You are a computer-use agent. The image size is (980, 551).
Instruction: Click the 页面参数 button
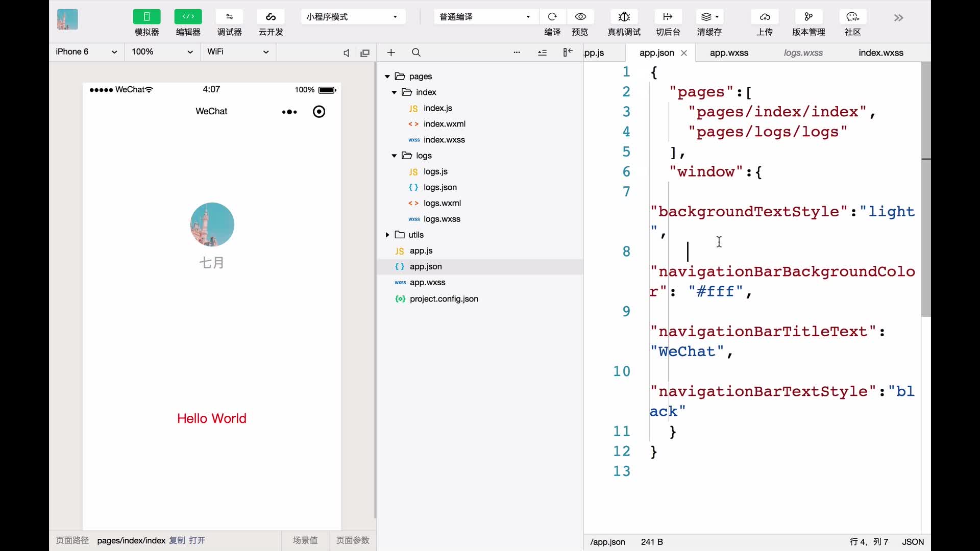pyautogui.click(x=353, y=540)
